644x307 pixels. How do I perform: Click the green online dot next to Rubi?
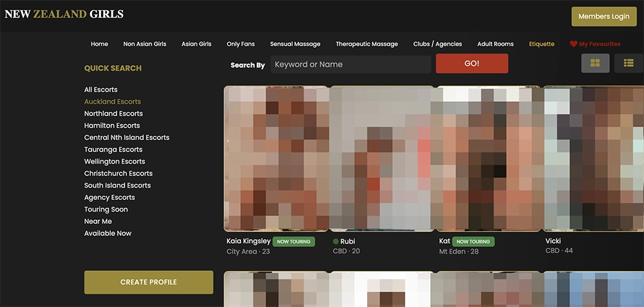point(336,241)
